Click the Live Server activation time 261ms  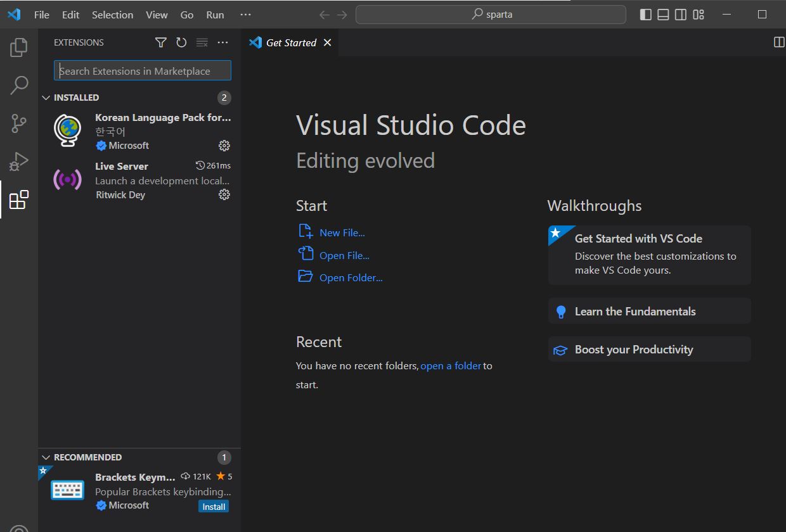tap(213, 165)
